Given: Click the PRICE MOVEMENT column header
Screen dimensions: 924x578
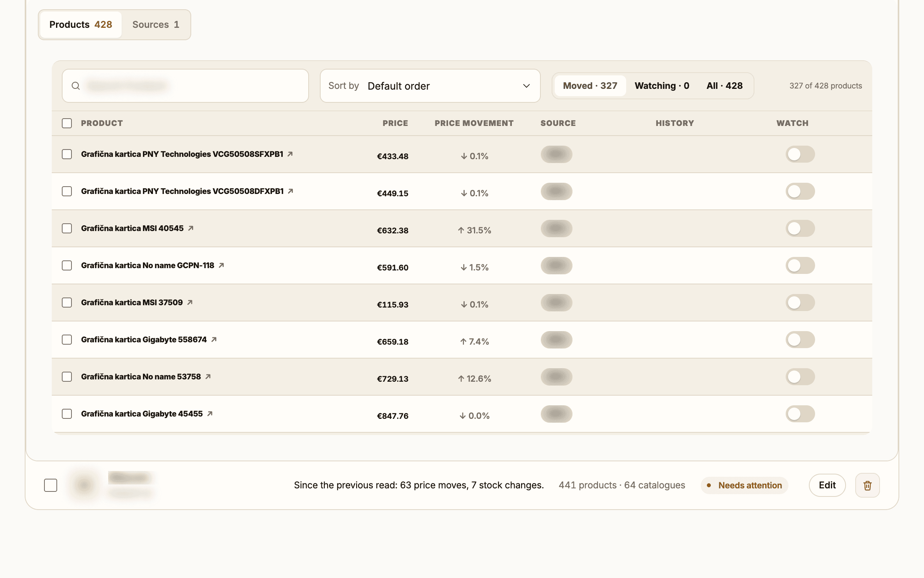Looking at the screenshot, I should click(474, 123).
